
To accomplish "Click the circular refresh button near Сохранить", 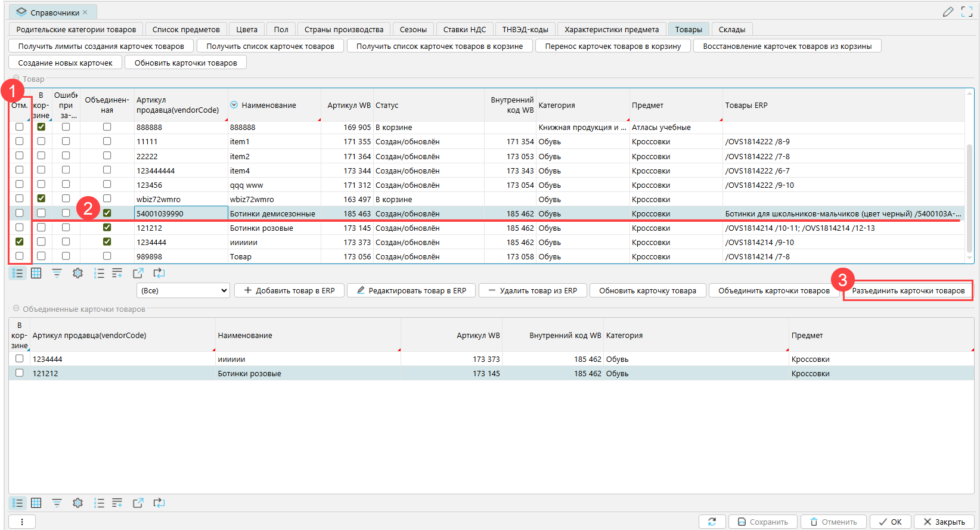I will [712, 522].
